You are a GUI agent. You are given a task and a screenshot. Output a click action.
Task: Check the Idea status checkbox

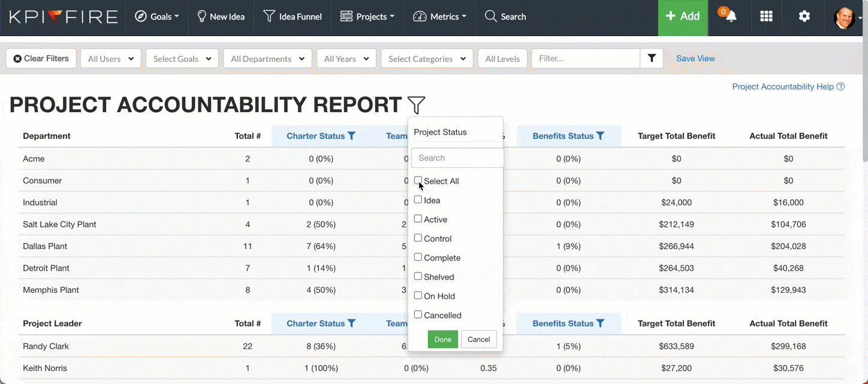[x=418, y=200]
